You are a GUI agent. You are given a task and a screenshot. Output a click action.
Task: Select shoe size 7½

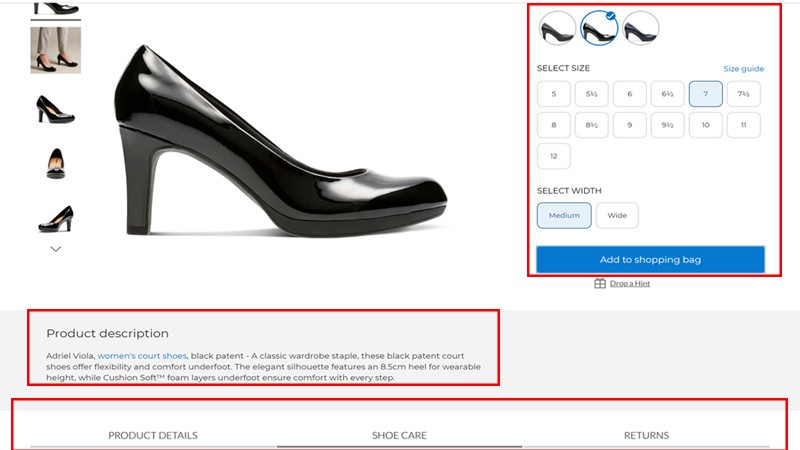click(743, 94)
